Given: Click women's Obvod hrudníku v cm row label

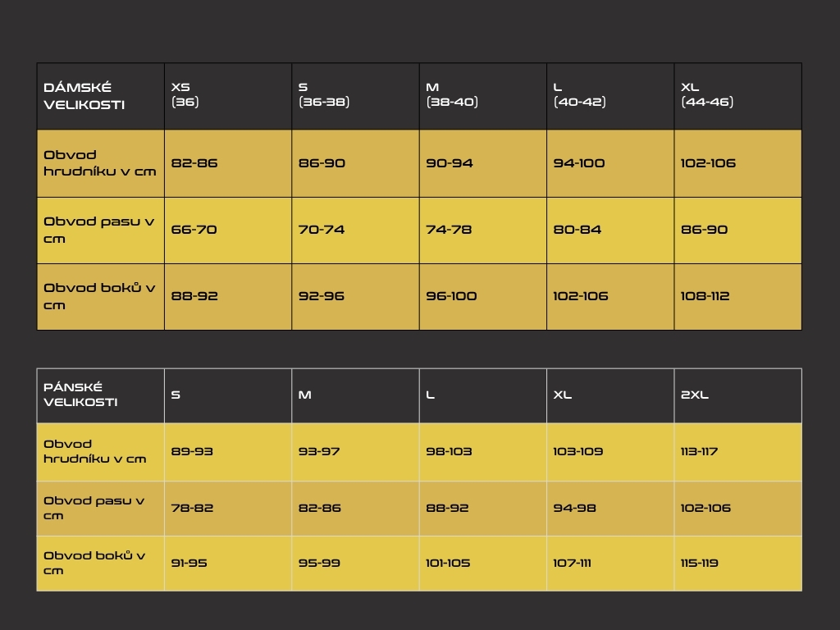Looking at the screenshot, I should [x=100, y=162].
